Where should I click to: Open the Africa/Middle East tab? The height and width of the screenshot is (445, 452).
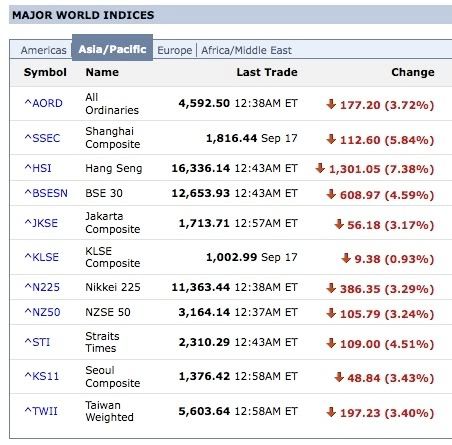coord(246,50)
